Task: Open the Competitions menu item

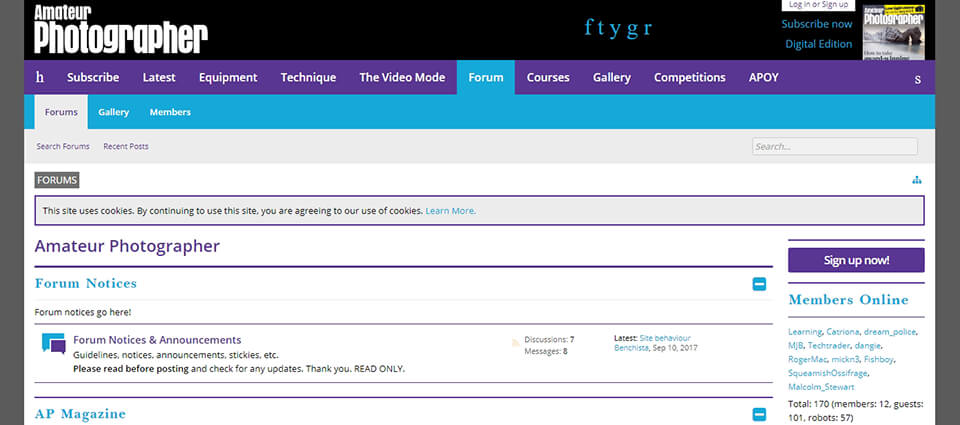Action: (x=689, y=77)
